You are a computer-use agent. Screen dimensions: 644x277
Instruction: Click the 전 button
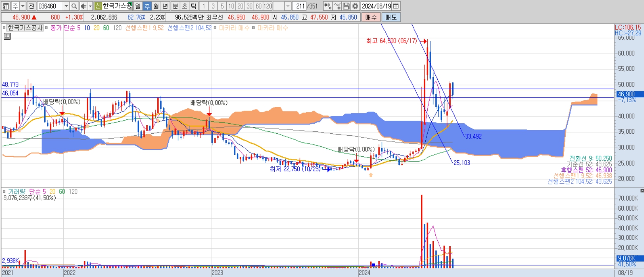(31, 6)
